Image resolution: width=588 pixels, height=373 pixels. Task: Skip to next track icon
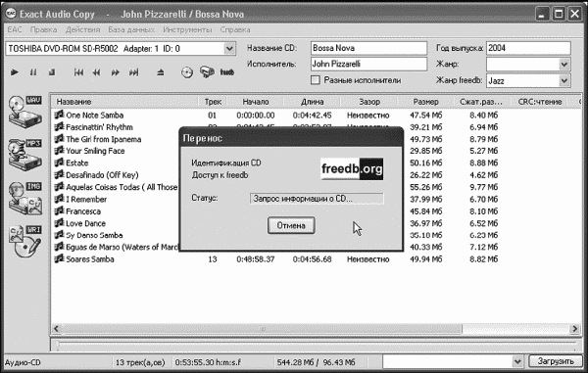(x=134, y=72)
